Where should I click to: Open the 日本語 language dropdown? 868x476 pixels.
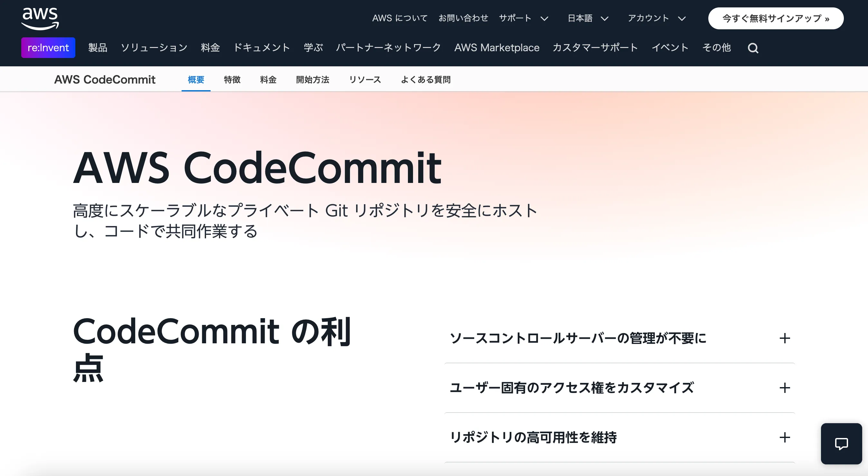click(x=588, y=18)
